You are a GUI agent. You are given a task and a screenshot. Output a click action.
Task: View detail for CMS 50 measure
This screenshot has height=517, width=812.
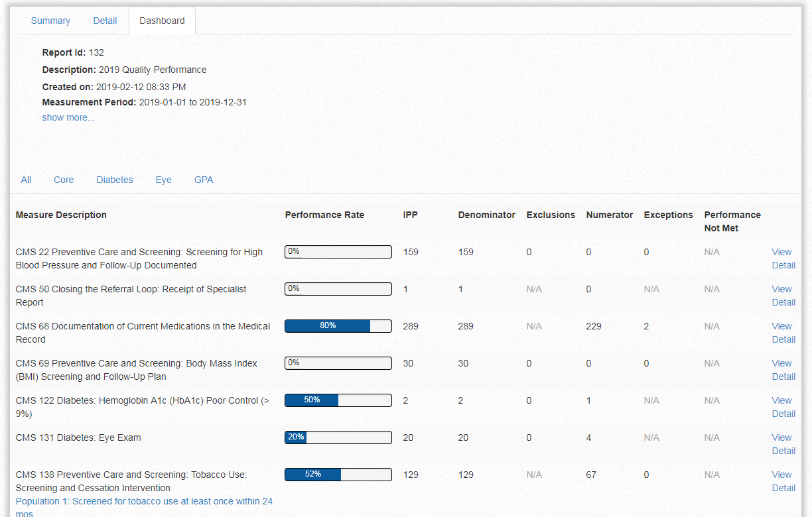click(x=783, y=296)
